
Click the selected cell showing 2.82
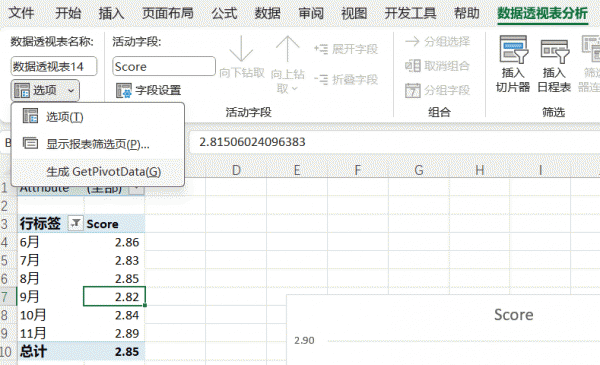(114, 297)
